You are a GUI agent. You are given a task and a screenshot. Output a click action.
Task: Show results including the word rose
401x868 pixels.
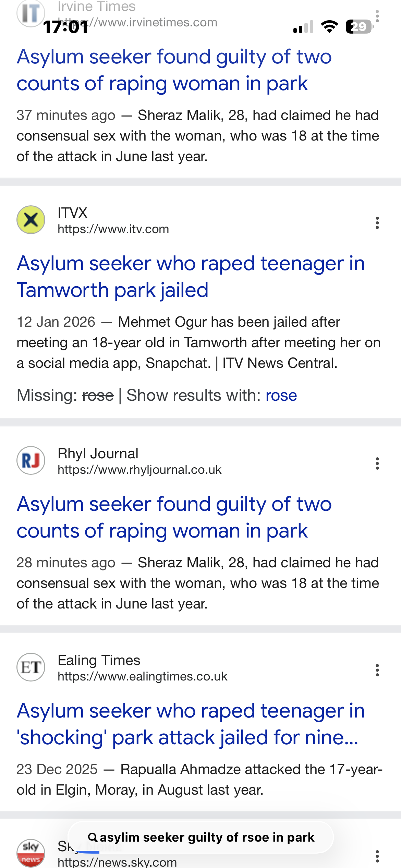(281, 395)
